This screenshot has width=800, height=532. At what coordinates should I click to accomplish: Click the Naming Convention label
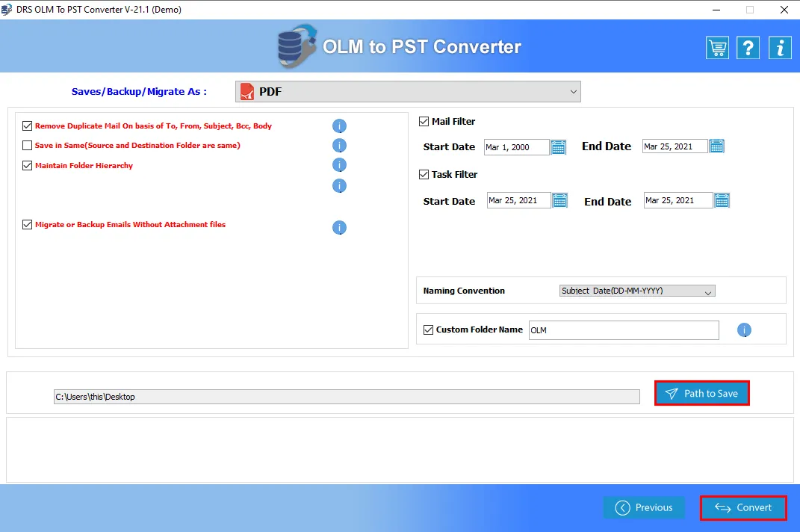point(464,291)
